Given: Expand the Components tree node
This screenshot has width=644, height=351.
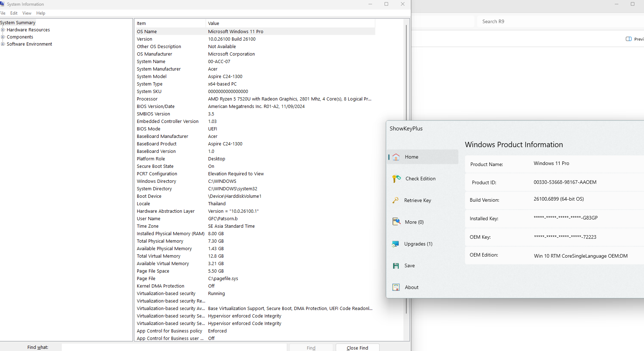Looking at the screenshot, I should click(x=3, y=37).
